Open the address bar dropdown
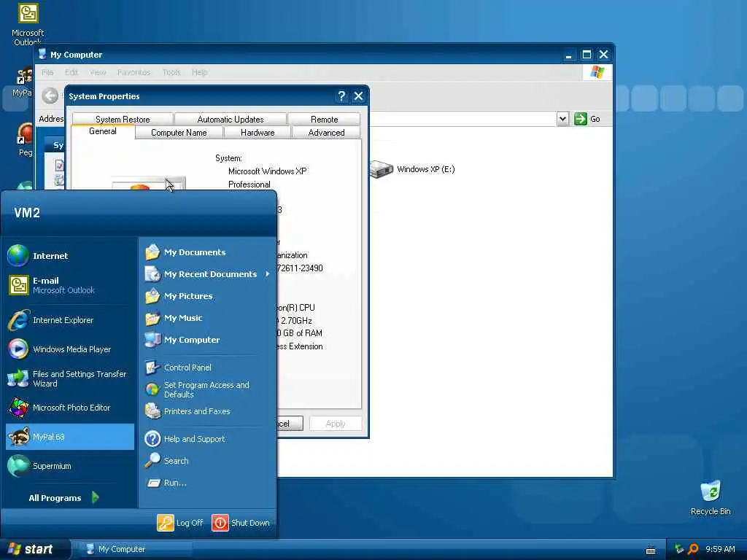The image size is (747, 560). pyautogui.click(x=562, y=119)
